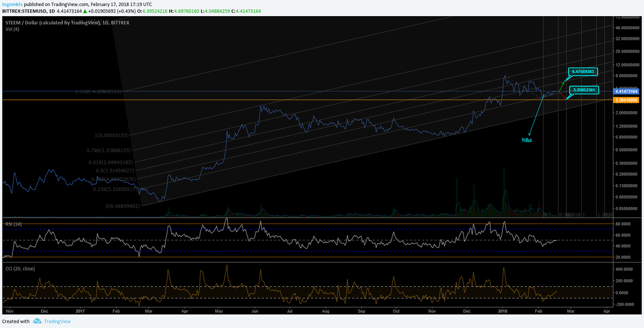Click the 1(0.06056153) fib level label
Image resolution: width=644 pixels, height=328 pixels.
[113, 136]
